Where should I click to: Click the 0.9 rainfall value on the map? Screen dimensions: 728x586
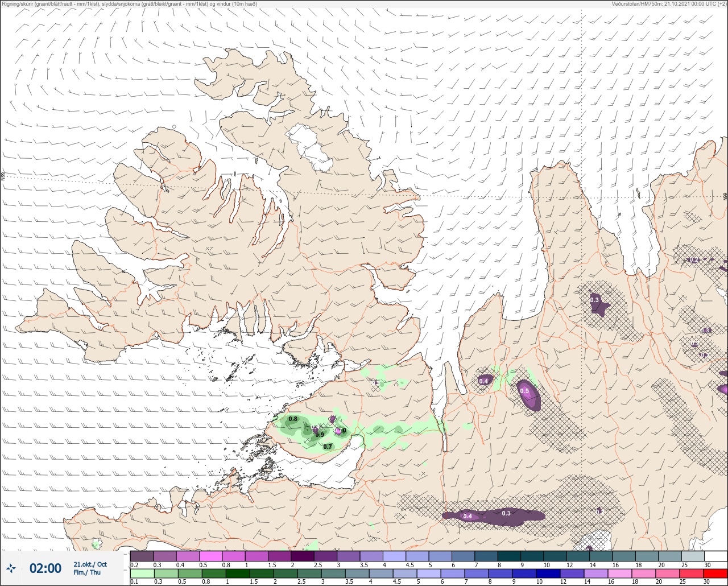pos(320,435)
